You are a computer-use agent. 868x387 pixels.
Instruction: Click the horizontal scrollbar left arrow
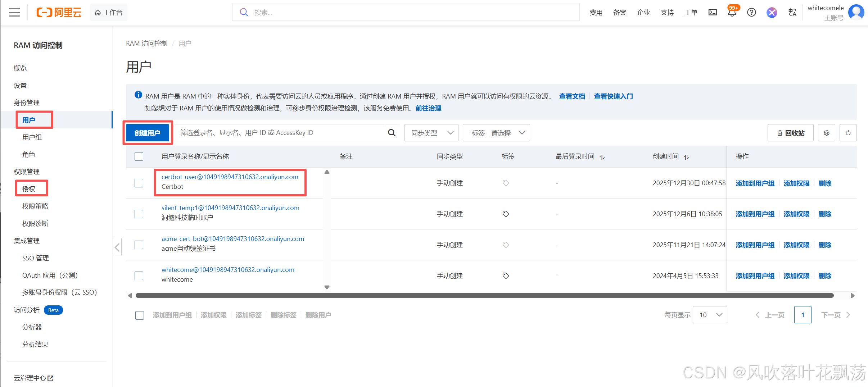(130, 296)
